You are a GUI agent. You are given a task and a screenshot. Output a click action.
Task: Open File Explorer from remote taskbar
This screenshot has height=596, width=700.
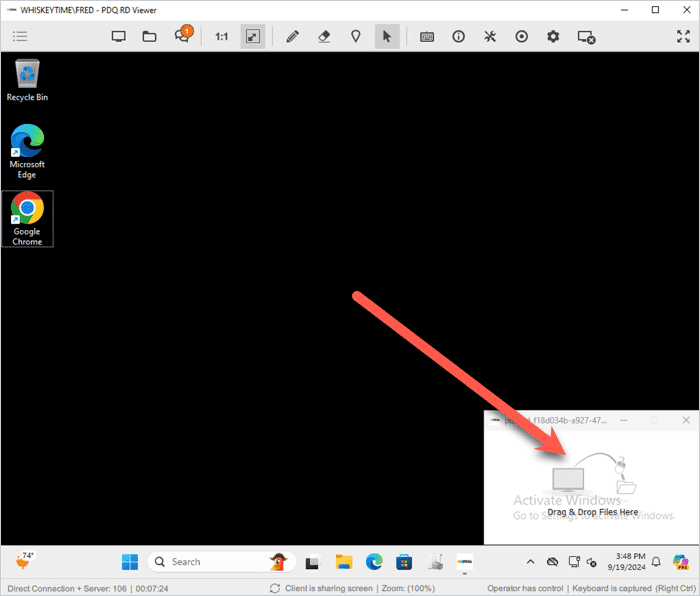(344, 562)
